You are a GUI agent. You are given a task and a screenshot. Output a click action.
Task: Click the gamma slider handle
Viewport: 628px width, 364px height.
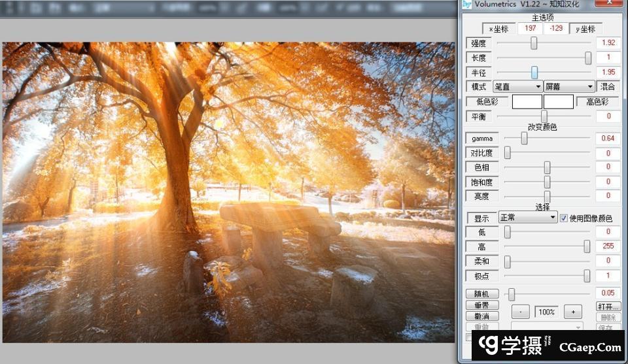coord(524,139)
